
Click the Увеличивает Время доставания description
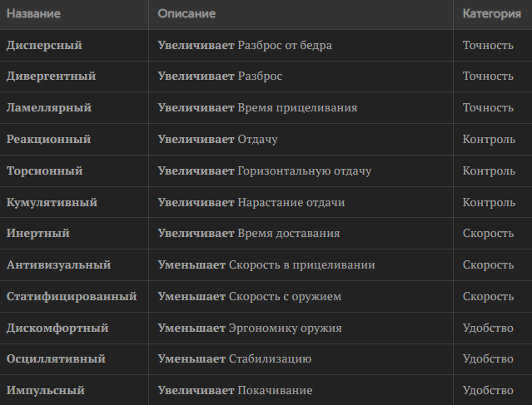click(x=248, y=234)
